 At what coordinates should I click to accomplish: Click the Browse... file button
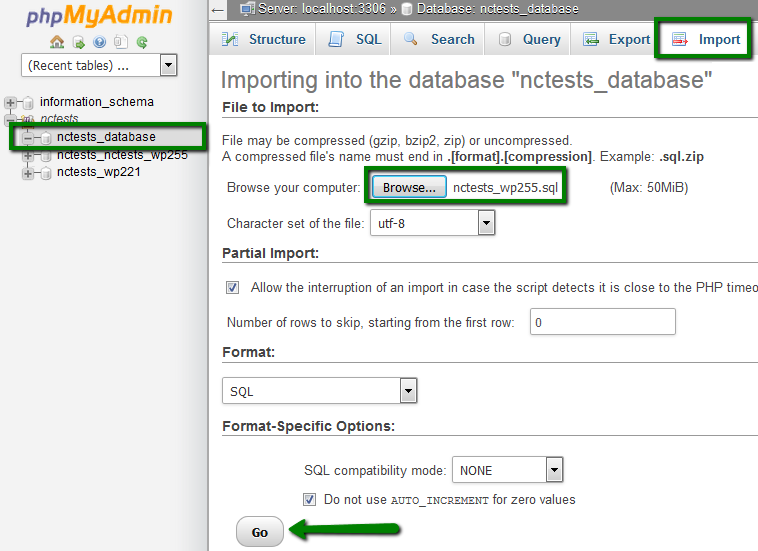(x=409, y=187)
